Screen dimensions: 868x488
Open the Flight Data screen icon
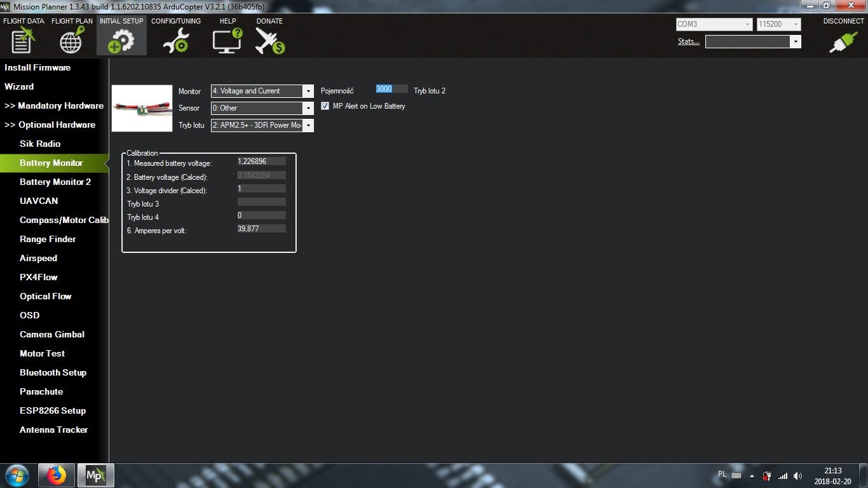tap(24, 41)
